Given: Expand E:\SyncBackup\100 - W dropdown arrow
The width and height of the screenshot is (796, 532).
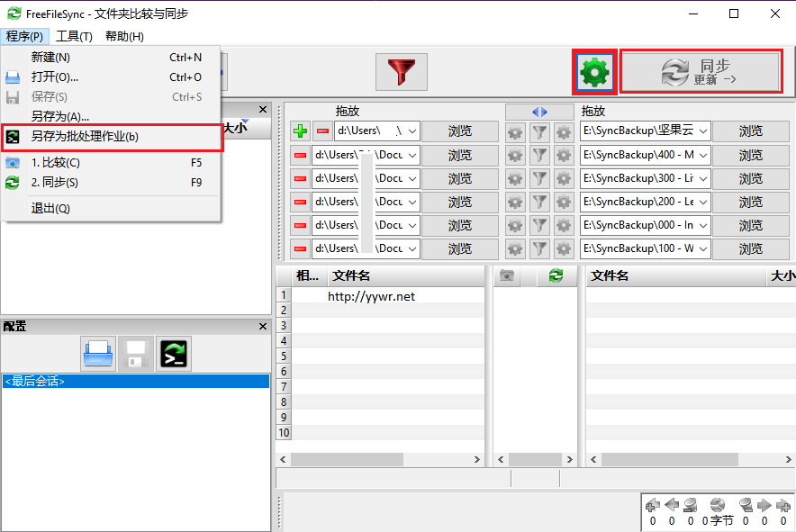Looking at the screenshot, I should [x=703, y=248].
